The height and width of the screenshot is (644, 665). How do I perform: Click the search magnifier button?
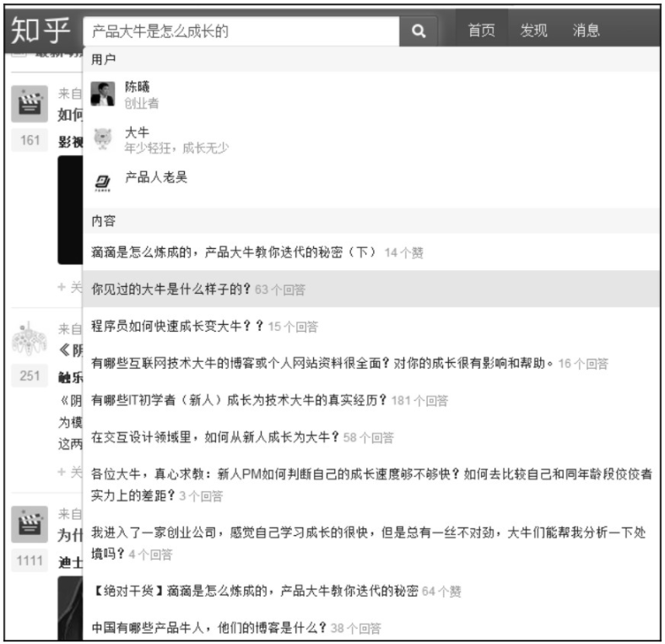pyautogui.click(x=419, y=31)
